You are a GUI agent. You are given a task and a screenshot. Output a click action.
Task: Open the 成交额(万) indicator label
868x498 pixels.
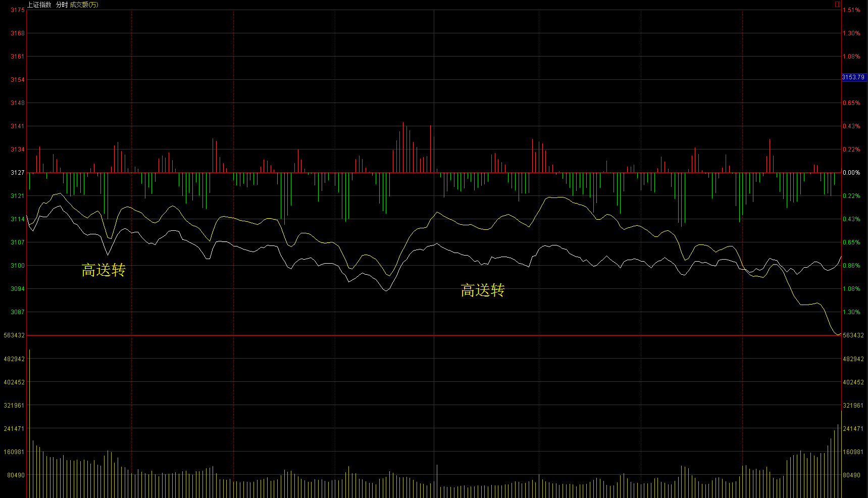click(x=84, y=5)
